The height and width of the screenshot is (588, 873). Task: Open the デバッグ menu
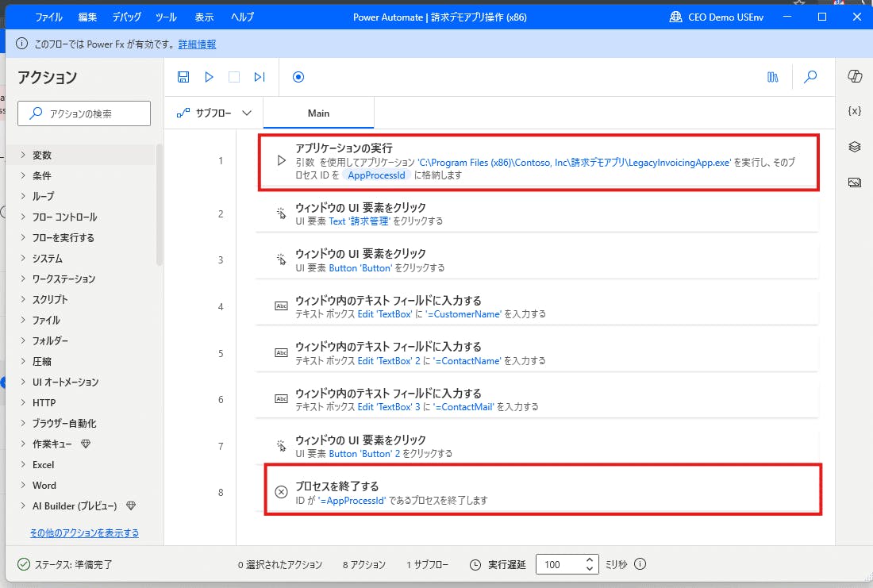(126, 17)
